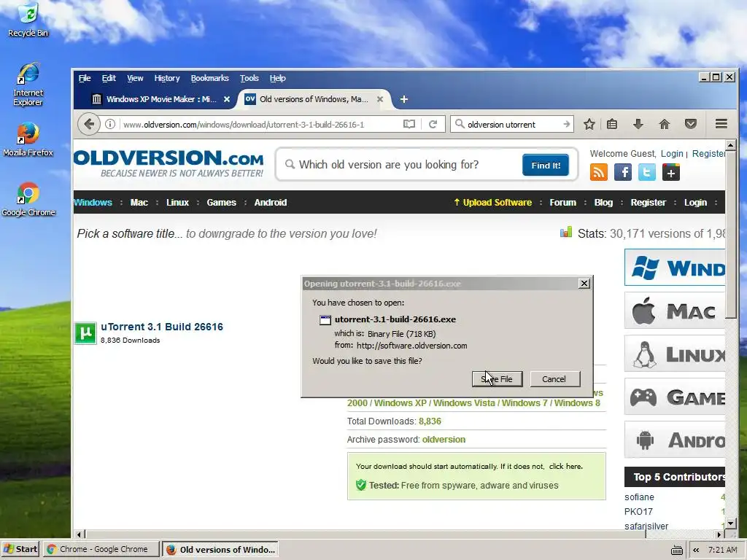Bookmark this page with the star icon
Image resolution: width=747 pixels, height=560 pixels.
tap(589, 124)
